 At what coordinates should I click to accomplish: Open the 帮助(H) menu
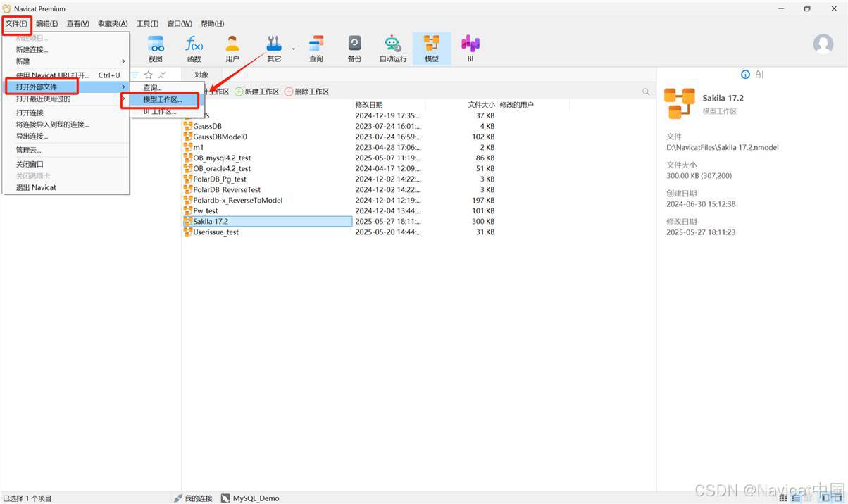pyautogui.click(x=212, y=23)
